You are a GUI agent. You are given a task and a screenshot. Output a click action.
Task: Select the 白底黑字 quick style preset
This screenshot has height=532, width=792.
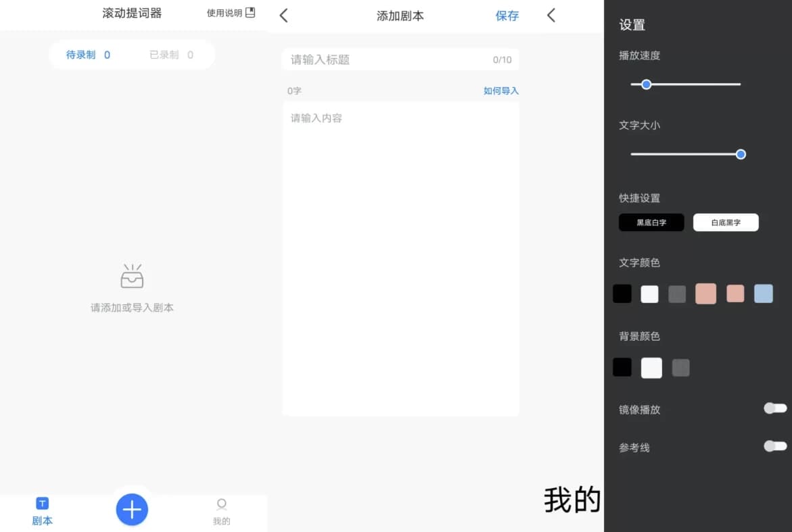coord(726,222)
